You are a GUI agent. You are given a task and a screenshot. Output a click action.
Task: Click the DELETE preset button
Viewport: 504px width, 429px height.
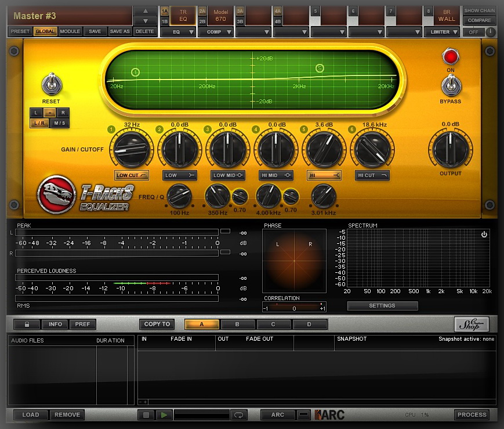tap(145, 31)
